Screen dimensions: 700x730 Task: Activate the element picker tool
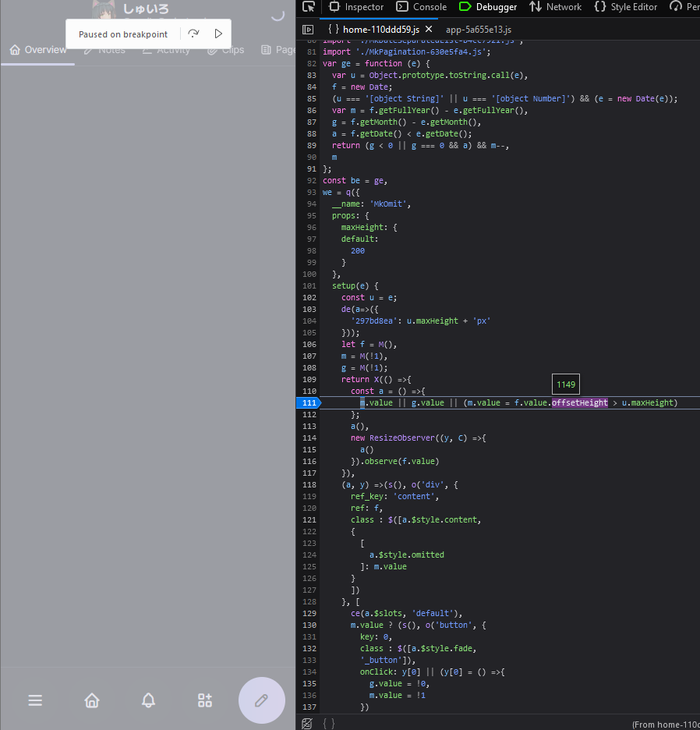309,6
